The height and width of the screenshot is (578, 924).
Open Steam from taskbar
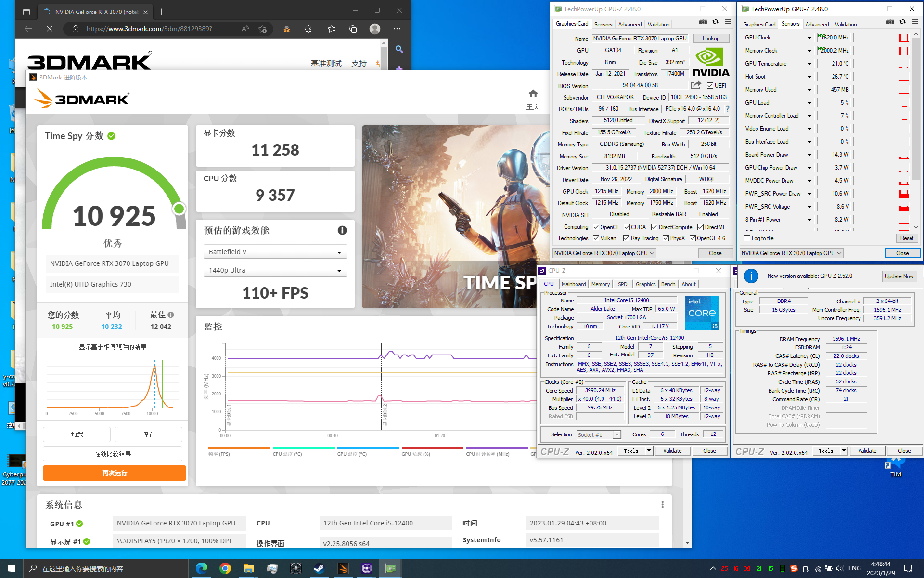(319, 568)
